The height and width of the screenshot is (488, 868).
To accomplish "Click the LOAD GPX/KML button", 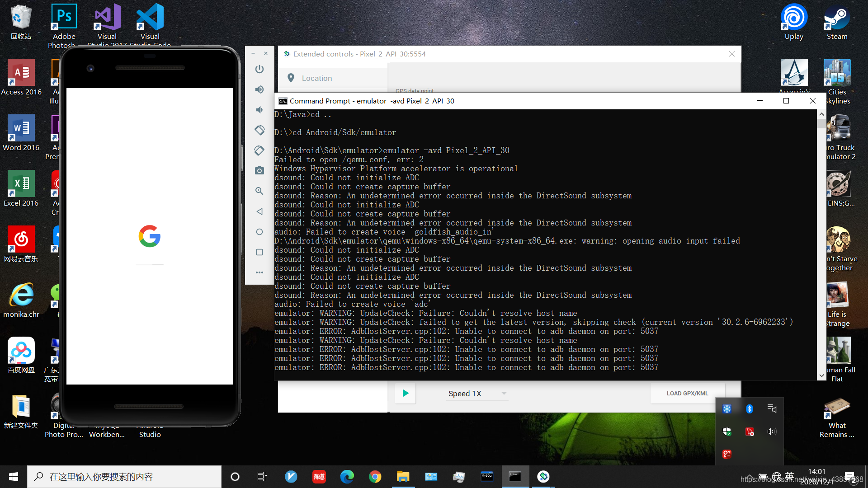I will click(687, 394).
